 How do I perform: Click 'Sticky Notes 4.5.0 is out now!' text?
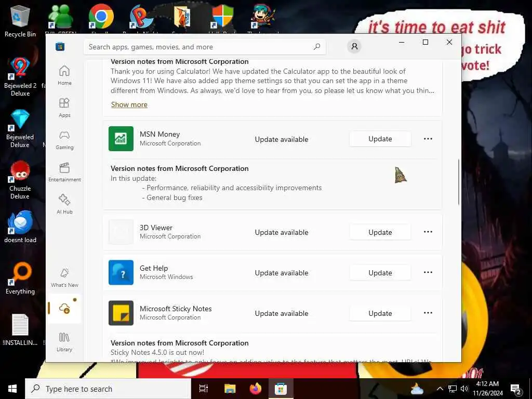click(157, 352)
